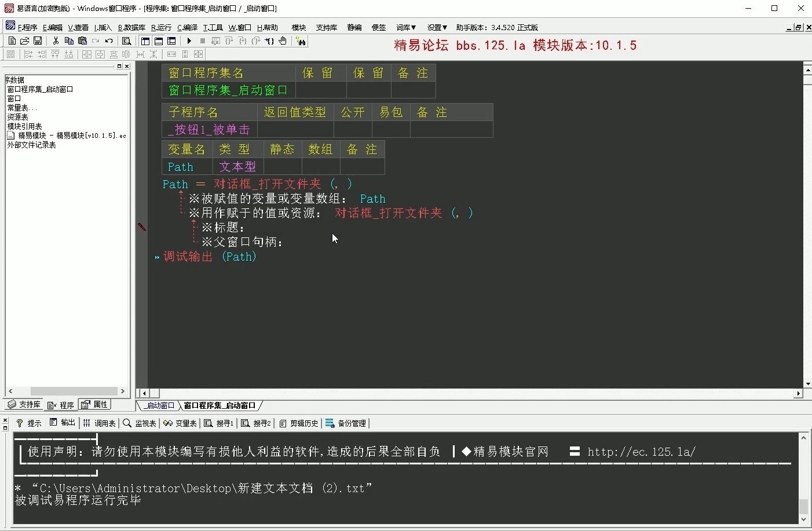This screenshot has height=531, width=812.
Task: Click the 便签 menu item
Action: 379,28
